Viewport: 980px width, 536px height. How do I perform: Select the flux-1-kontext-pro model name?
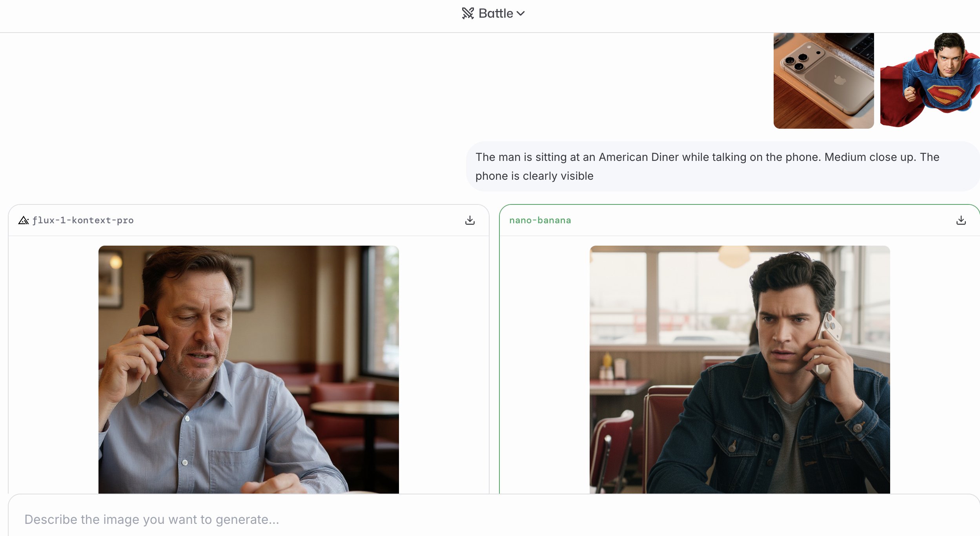pyautogui.click(x=83, y=221)
